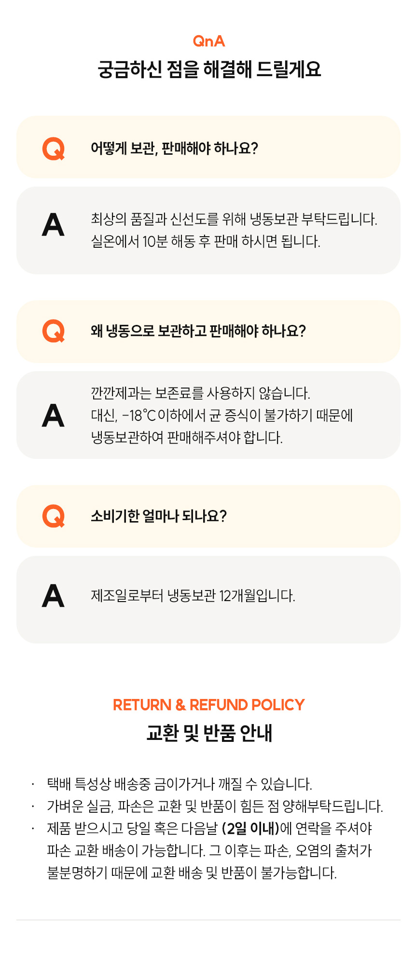This screenshot has width=415, height=980.
Task: Click the orange Q icon beside storage question
Action: pyautogui.click(x=54, y=148)
